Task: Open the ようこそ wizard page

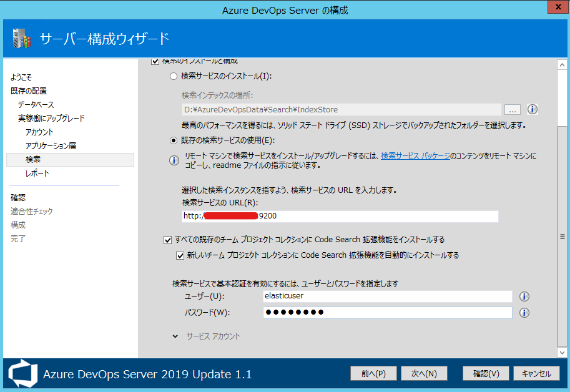Action: point(21,77)
